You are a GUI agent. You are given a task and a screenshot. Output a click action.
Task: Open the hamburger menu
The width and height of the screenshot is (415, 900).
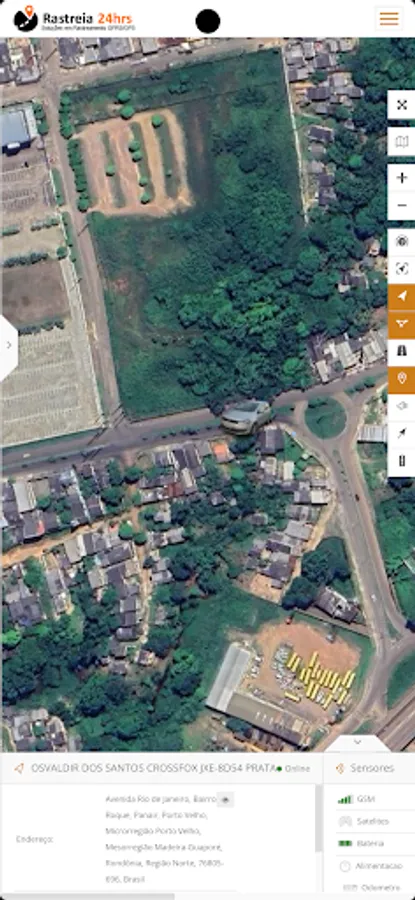click(x=389, y=18)
